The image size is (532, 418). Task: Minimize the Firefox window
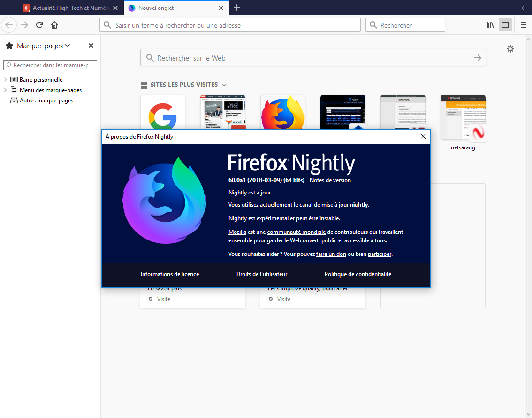(479, 8)
